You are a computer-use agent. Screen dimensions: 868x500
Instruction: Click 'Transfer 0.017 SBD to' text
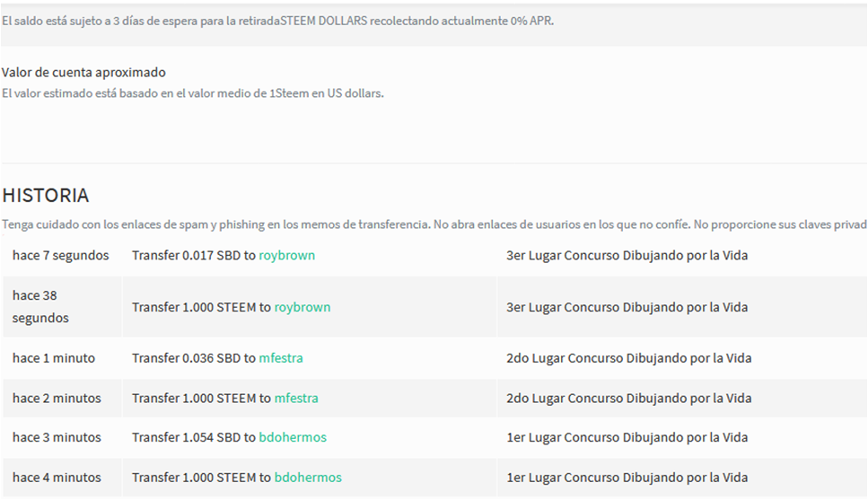coord(194,255)
